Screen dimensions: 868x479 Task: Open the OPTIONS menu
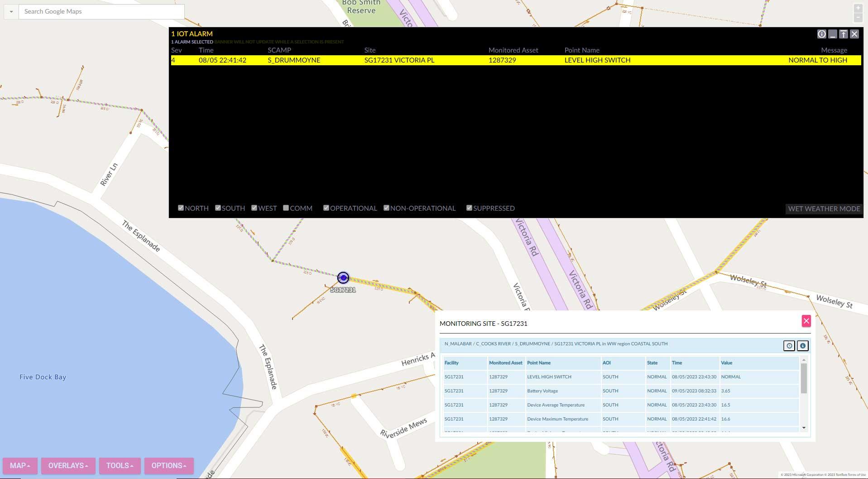[x=168, y=465]
